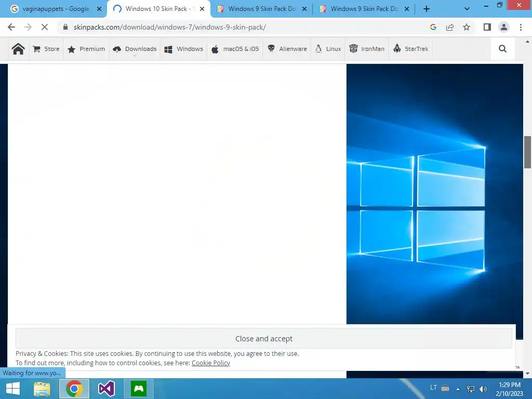Close the Windows 10 Skin Pack tab
The height and width of the screenshot is (399, 532).
click(x=202, y=9)
